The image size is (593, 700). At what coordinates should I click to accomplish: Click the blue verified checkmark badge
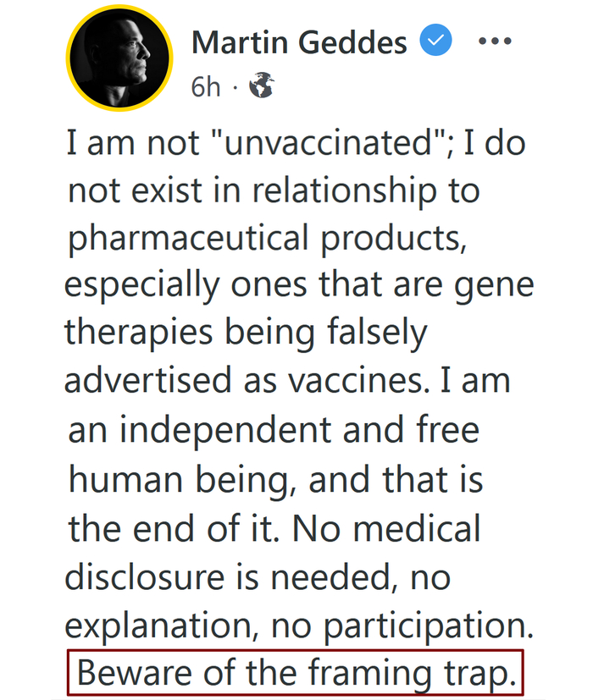(x=437, y=40)
